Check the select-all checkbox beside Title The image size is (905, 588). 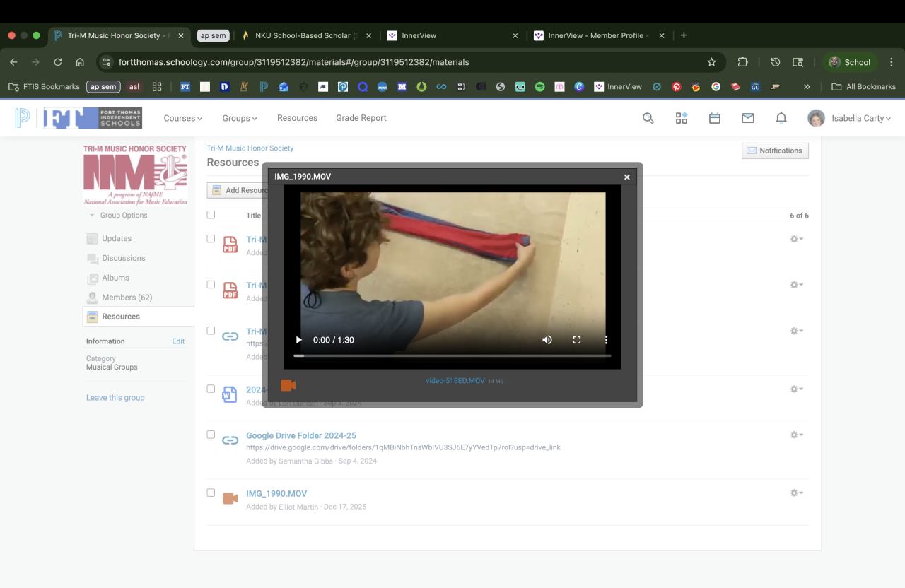211,215
